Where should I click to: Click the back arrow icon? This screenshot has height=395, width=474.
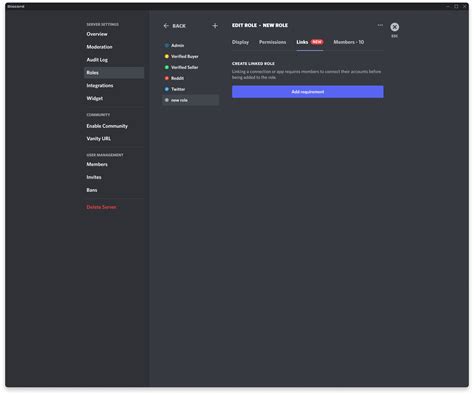166,26
